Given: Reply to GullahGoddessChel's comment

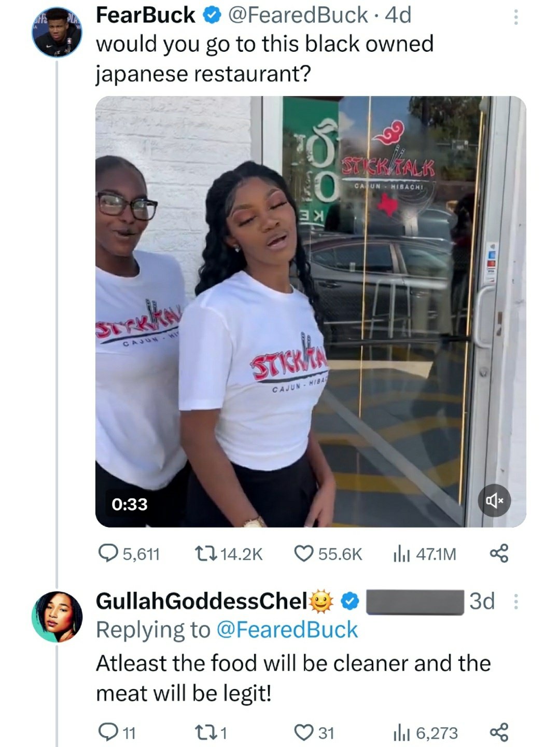Looking at the screenshot, I should (117, 733).
